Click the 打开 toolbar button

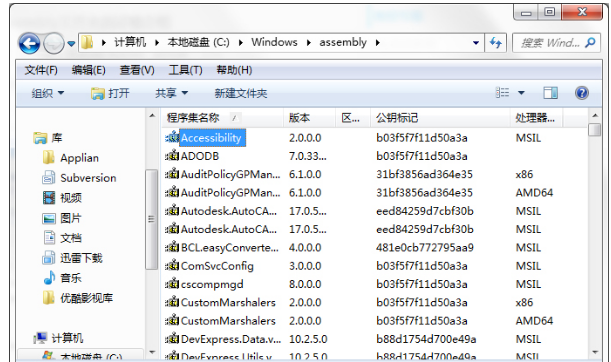click(110, 93)
